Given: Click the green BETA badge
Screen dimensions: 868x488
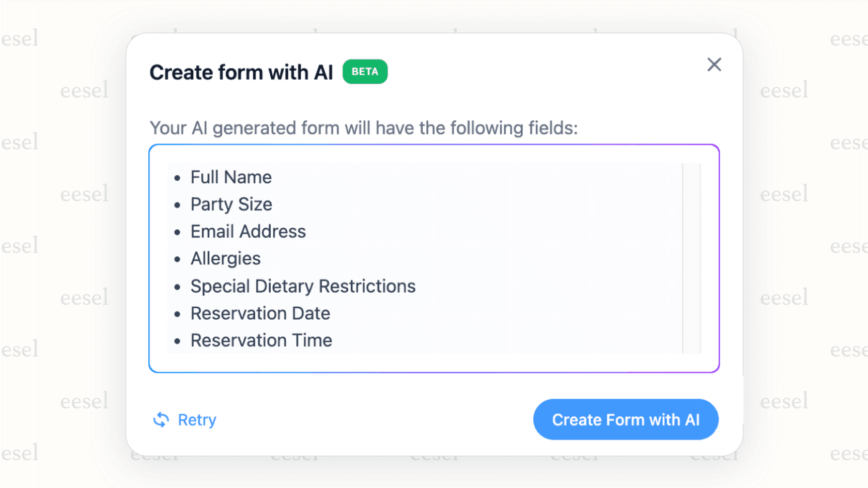Looking at the screenshot, I should tap(365, 72).
